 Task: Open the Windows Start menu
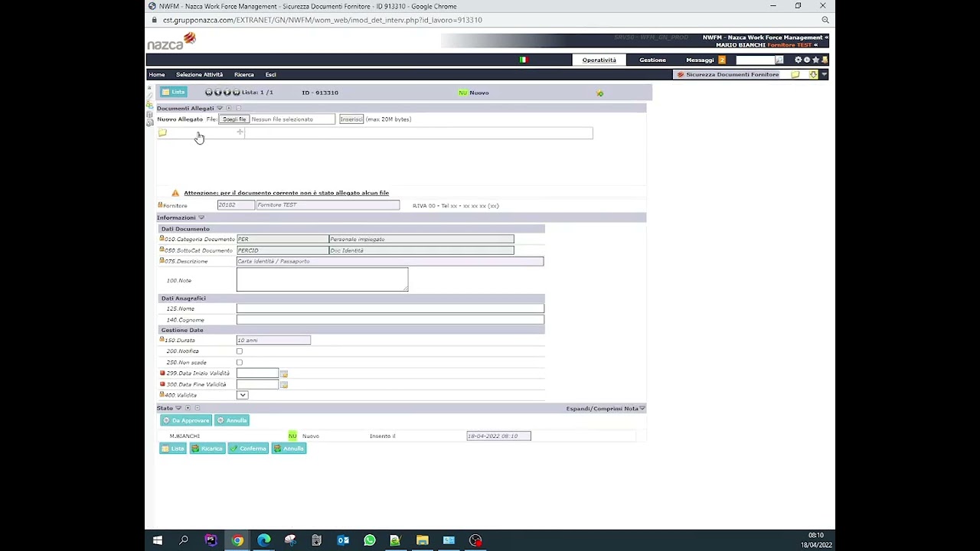[158, 540]
